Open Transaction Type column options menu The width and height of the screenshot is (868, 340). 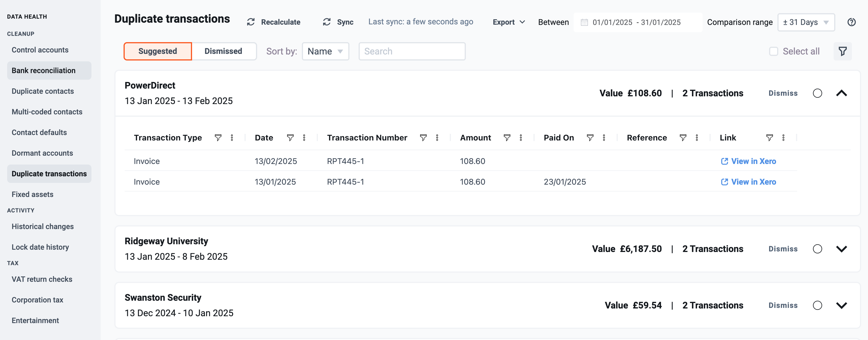tap(232, 138)
